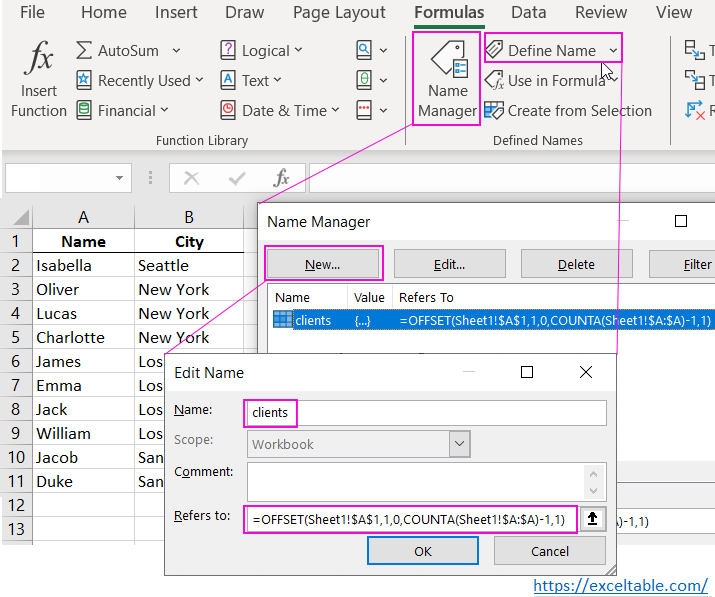Click the Name field containing clients

click(x=427, y=413)
